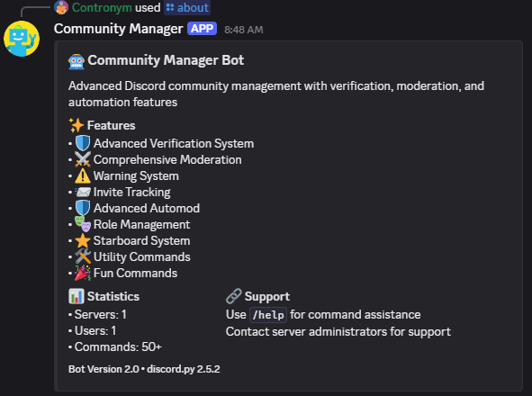
Task: Click the robot emoji in embed title
Action: 77,61
